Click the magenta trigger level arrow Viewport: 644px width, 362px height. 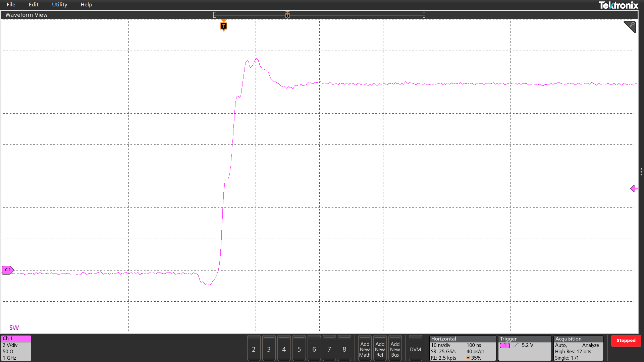coord(634,189)
